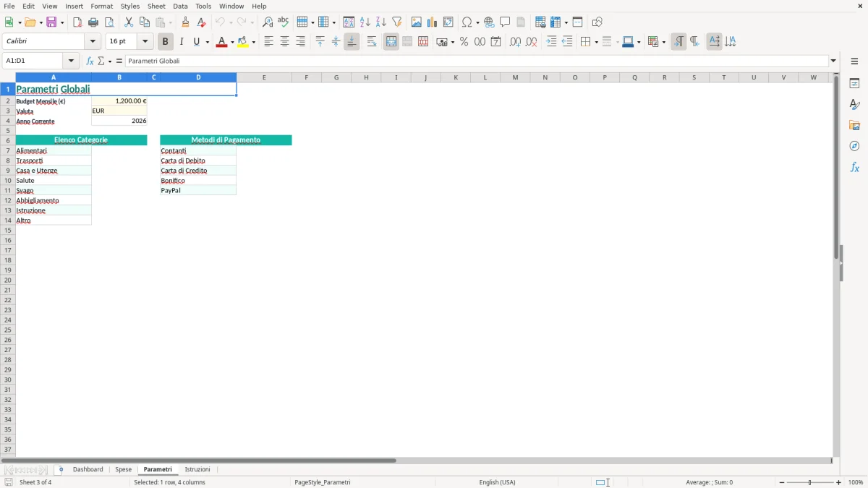Switch to the Dashboard sheet tab
The image size is (868, 488).
[x=88, y=470]
